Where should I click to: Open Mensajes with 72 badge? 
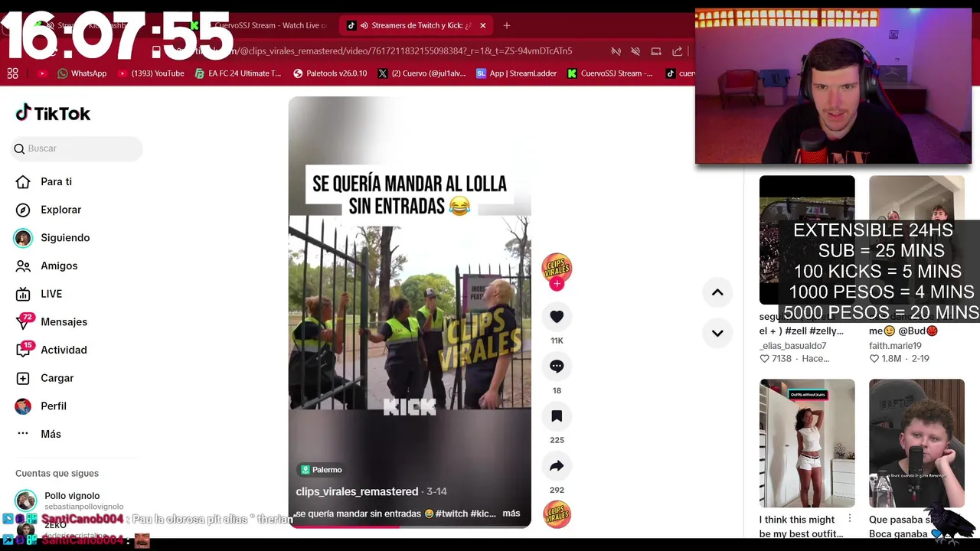click(51, 322)
